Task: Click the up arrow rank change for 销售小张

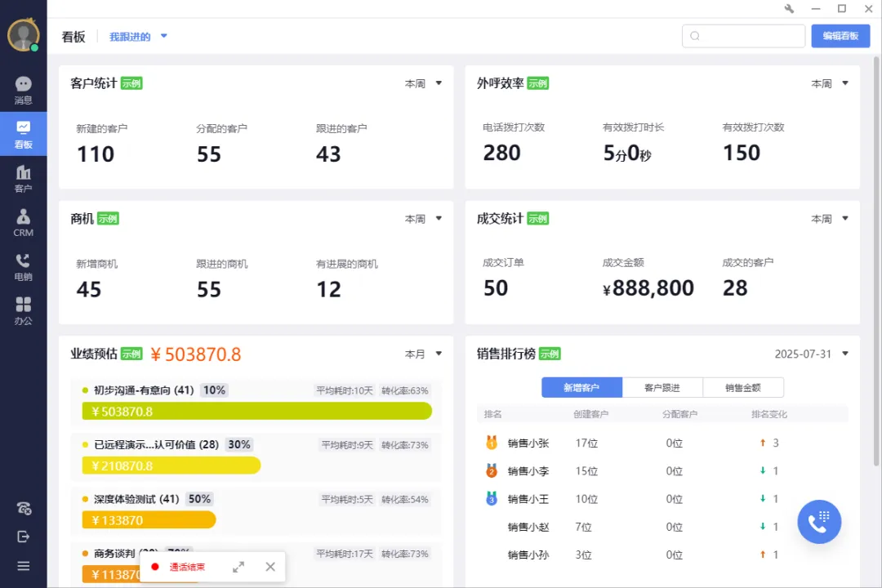Action: [763, 443]
